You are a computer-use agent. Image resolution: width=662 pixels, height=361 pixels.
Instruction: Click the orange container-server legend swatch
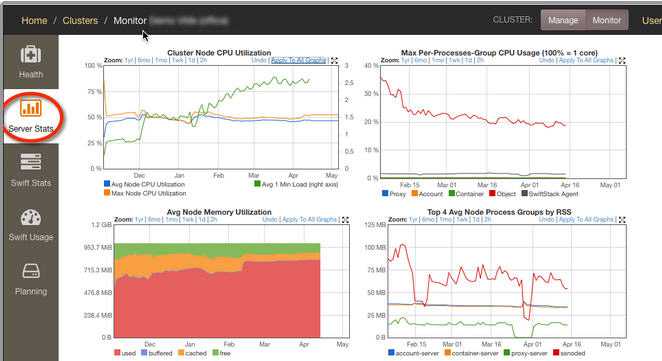(448, 352)
